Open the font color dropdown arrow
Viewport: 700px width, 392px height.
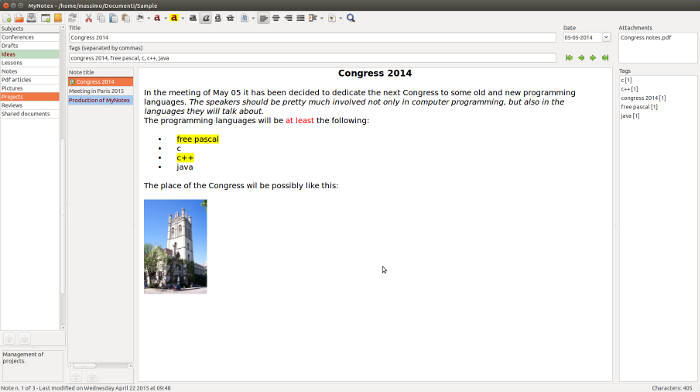point(165,18)
